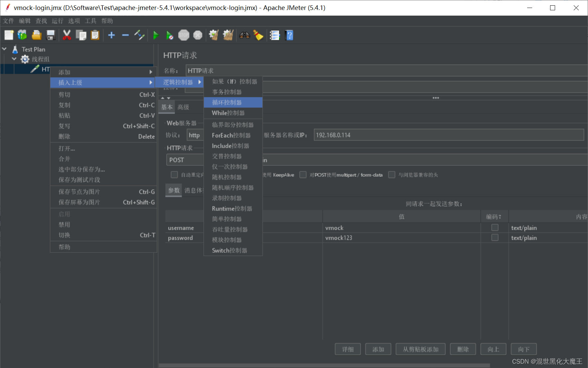Click the Copy toolbar icon
This screenshot has width=588, height=368.
pyautogui.click(x=81, y=35)
